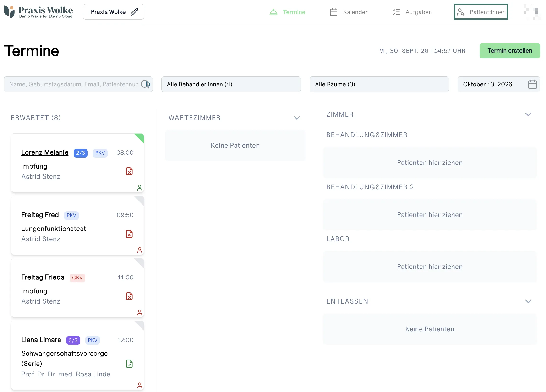The width and height of the screenshot is (546, 392).
Task: Click the red document icon on Freitag Fred card
Action: pyautogui.click(x=129, y=234)
